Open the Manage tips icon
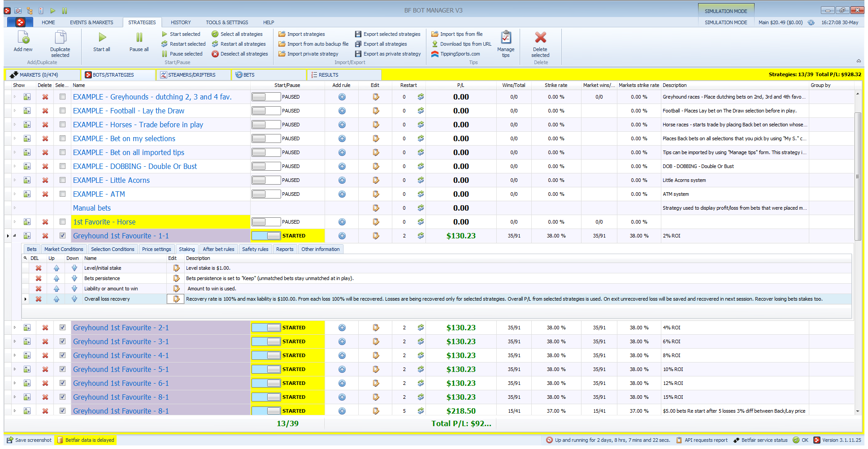The image size is (868, 449). click(506, 38)
